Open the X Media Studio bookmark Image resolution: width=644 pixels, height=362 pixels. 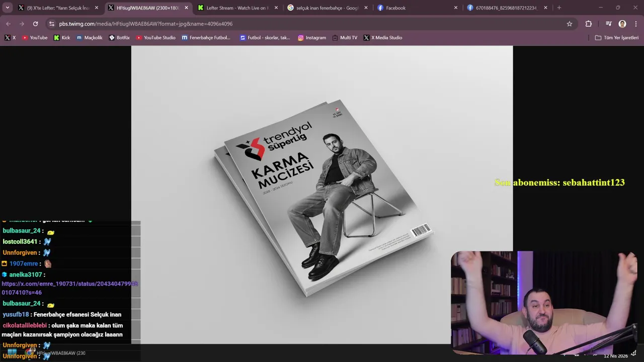pyautogui.click(x=382, y=38)
